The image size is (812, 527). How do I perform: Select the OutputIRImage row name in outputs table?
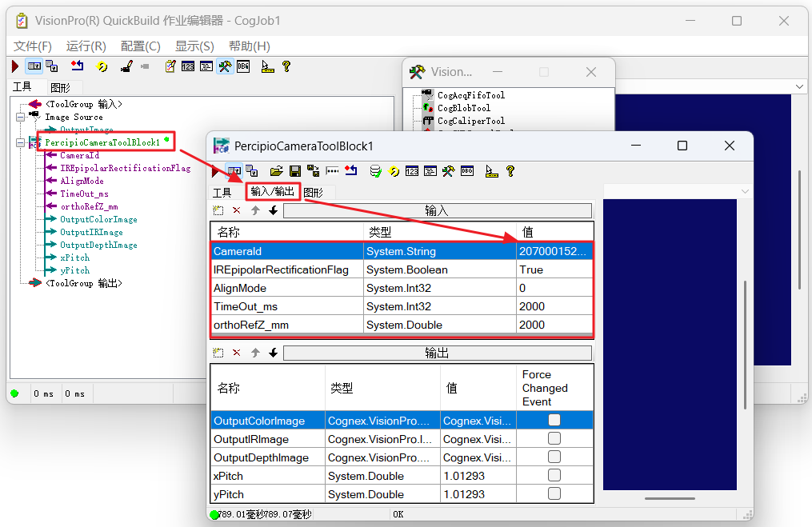click(268, 439)
